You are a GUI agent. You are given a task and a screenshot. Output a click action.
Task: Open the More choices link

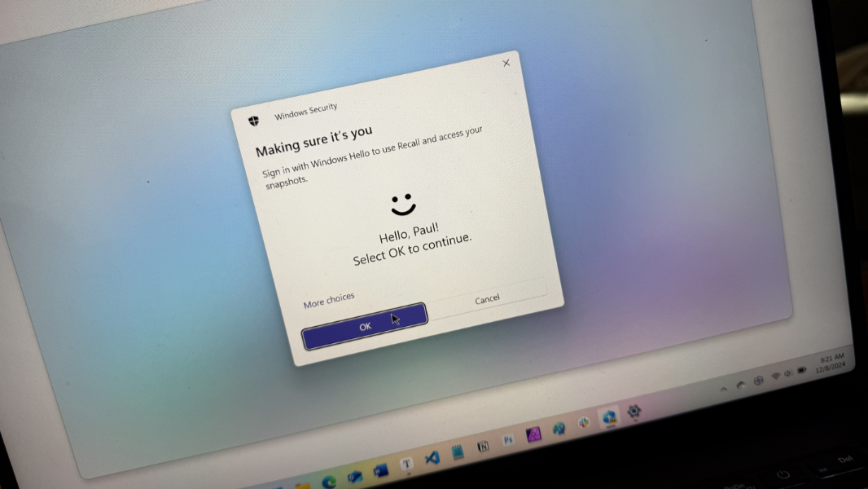pos(329,300)
